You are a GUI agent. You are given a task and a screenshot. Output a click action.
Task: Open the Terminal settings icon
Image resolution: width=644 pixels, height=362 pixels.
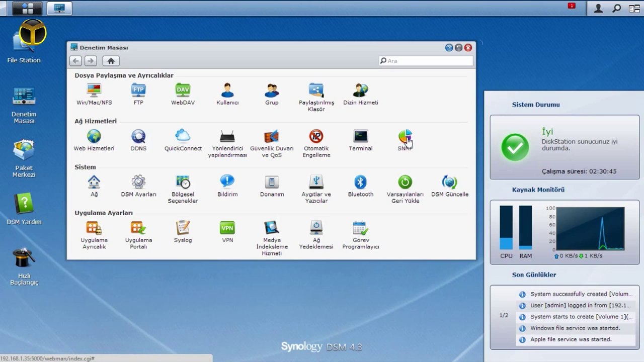click(x=361, y=140)
